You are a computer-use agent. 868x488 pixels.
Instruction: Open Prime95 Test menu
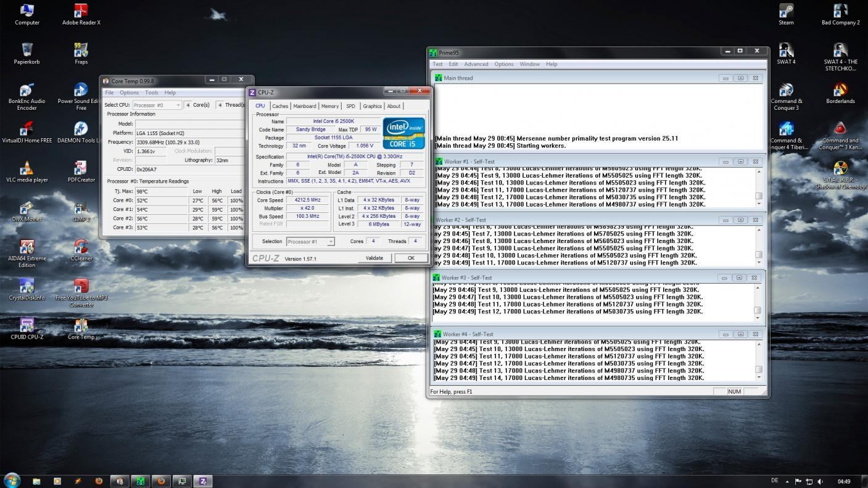coord(437,64)
